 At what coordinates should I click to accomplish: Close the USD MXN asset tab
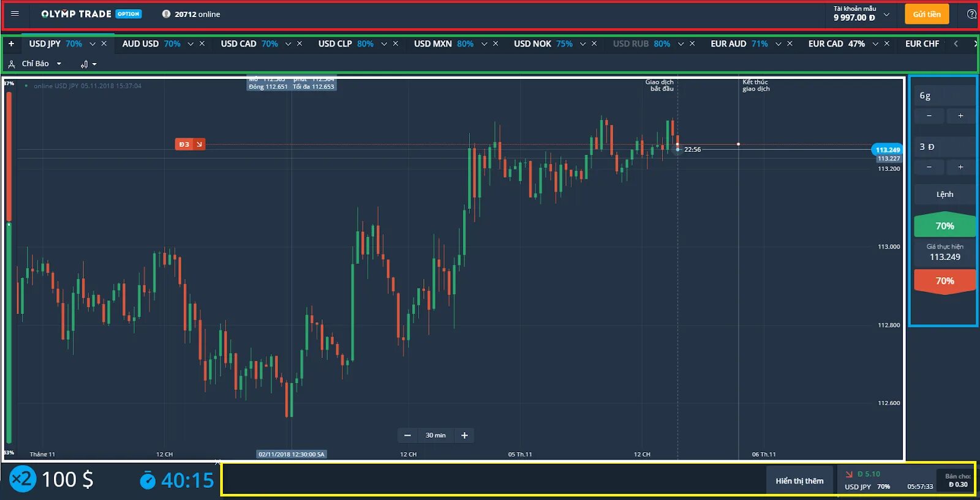[x=496, y=43]
